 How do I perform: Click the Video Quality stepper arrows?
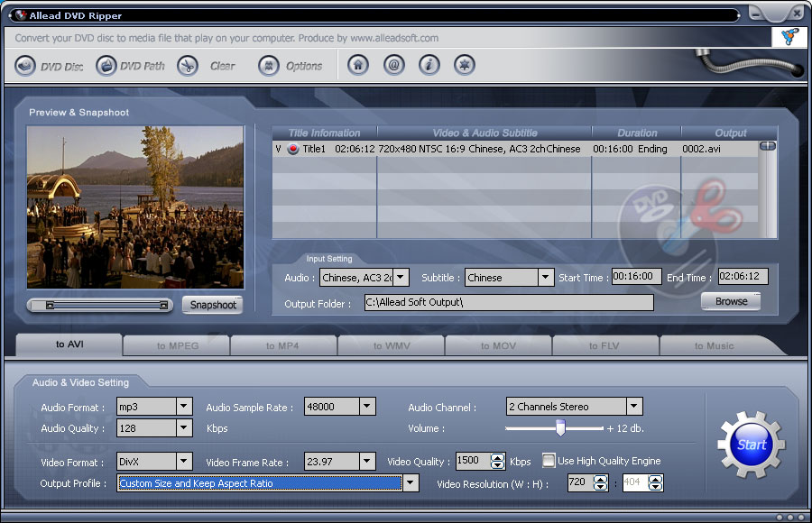click(498, 461)
